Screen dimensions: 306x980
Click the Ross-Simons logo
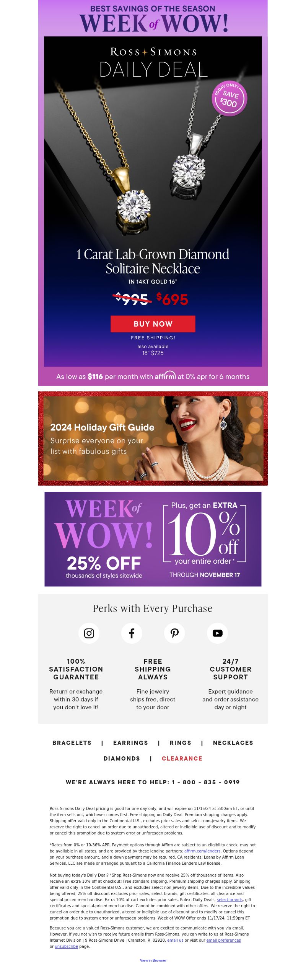[x=153, y=52]
